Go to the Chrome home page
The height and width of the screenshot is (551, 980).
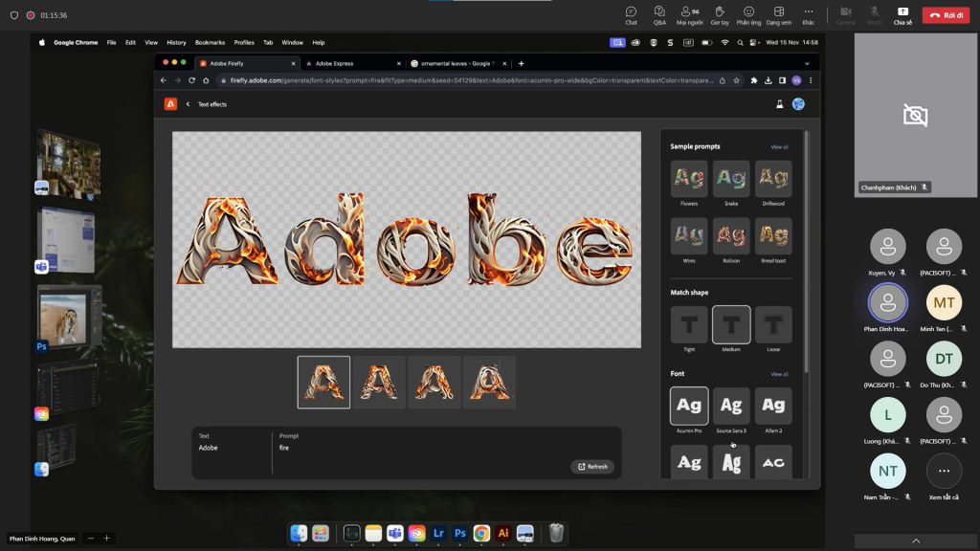[206, 80]
